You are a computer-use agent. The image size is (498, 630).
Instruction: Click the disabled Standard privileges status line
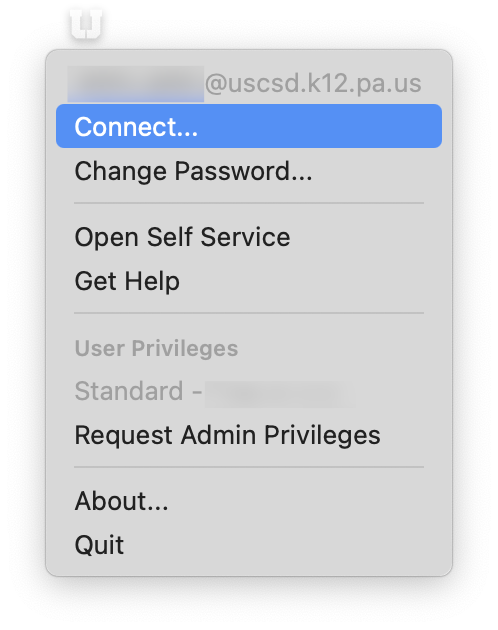point(215,391)
